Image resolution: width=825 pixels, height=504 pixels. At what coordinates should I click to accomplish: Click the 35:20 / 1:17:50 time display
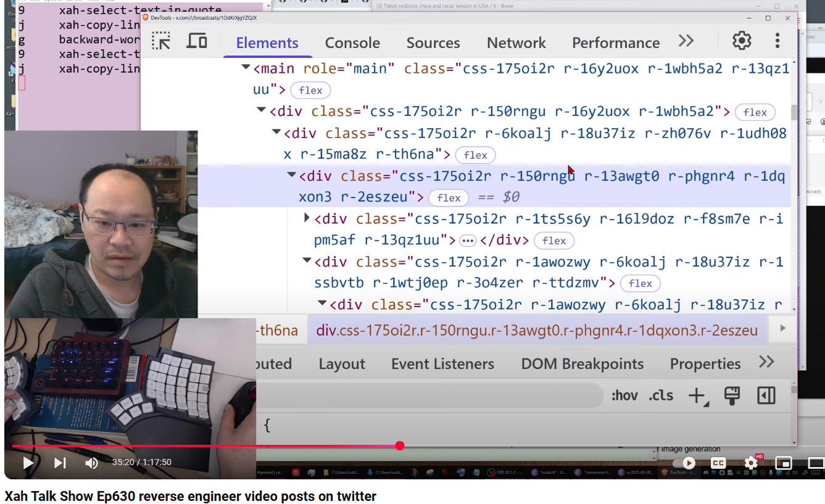point(141,462)
